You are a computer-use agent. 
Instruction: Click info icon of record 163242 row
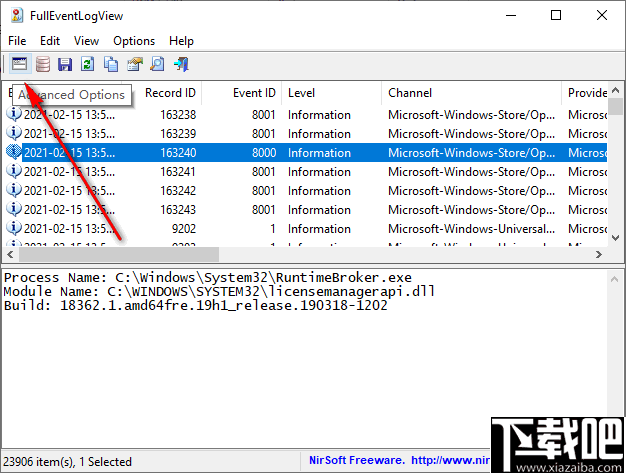pyautogui.click(x=14, y=190)
